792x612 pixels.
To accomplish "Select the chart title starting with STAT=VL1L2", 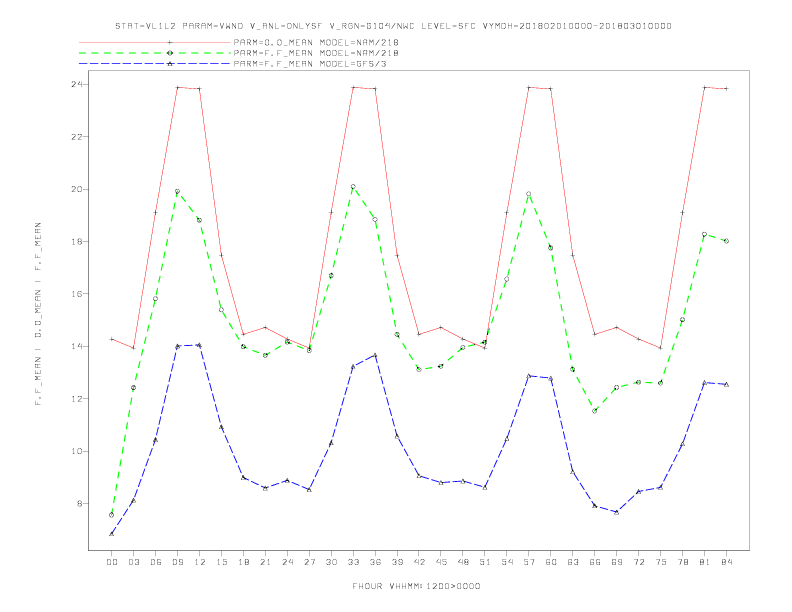I will coord(393,26).
